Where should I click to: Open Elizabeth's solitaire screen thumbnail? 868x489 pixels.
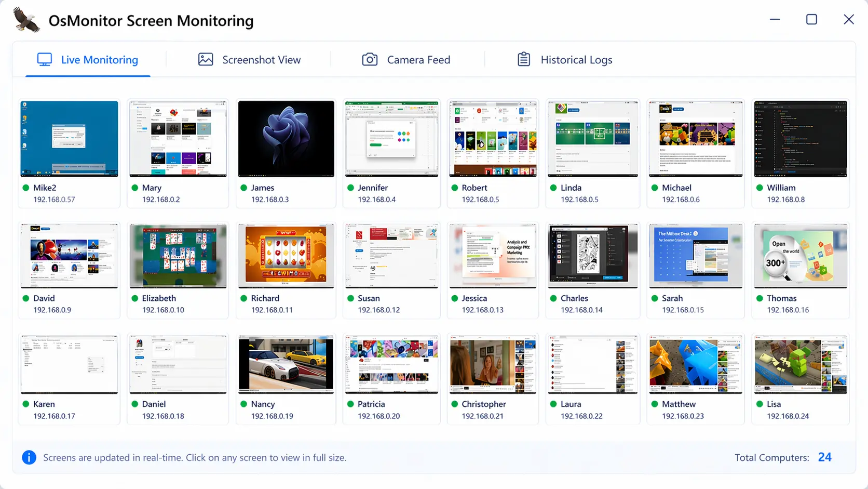(x=178, y=256)
